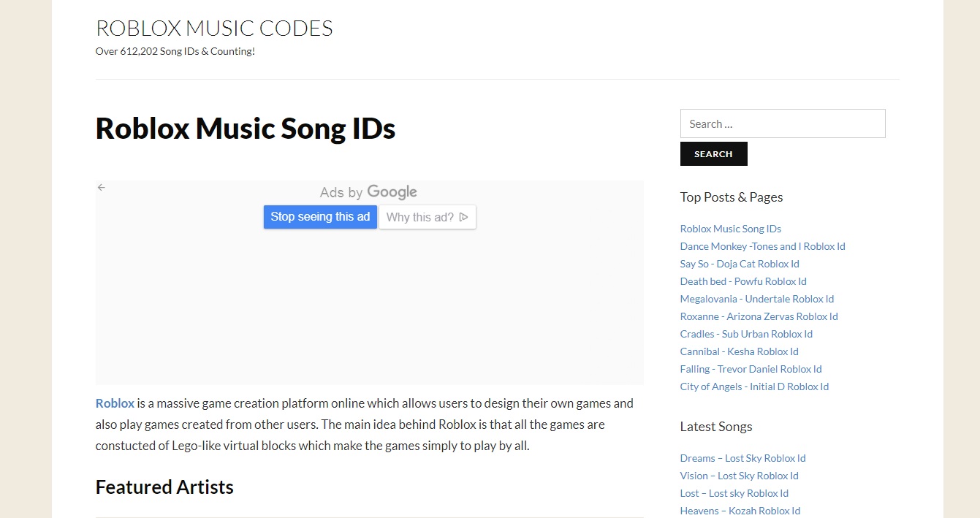Open the Roblox Music Song IDs sidebar link
Viewport: 980px width, 518px height.
(730, 229)
